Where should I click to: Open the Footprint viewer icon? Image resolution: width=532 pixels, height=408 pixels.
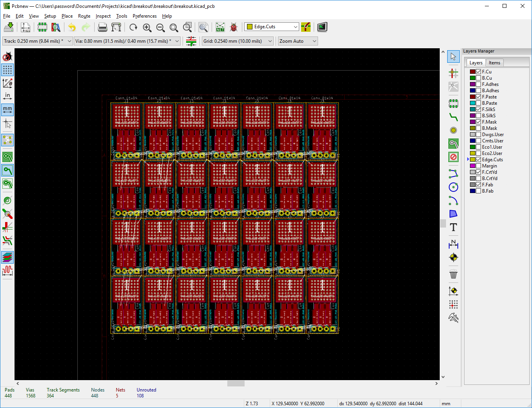(56, 27)
